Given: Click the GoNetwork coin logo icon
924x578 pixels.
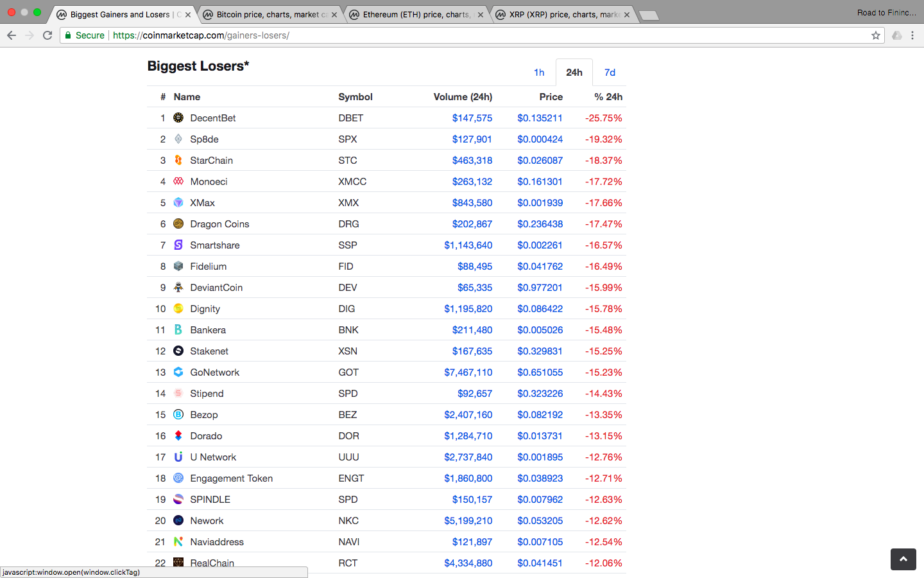Looking at the screenshot, I should click(x=178, y=372).
